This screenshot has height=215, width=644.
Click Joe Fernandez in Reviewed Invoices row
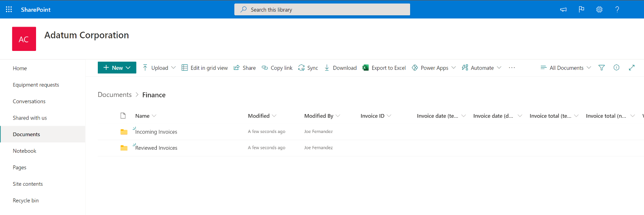coord(319,148)
